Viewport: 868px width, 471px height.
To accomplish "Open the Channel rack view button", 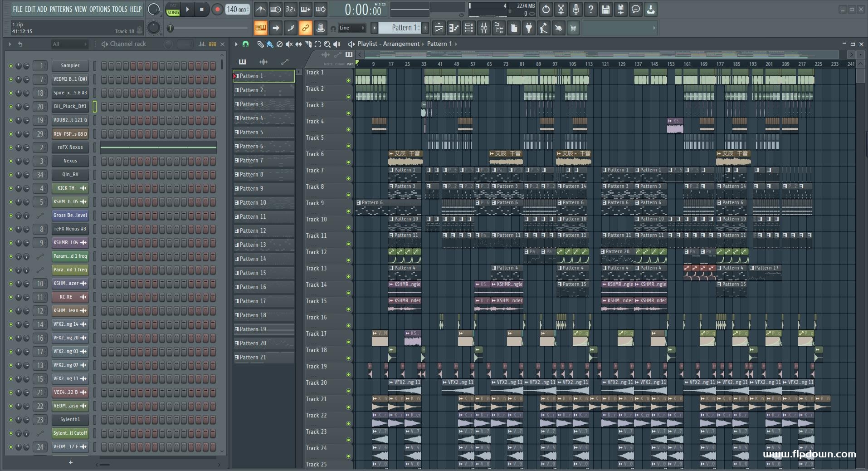I will click(469, 28).
